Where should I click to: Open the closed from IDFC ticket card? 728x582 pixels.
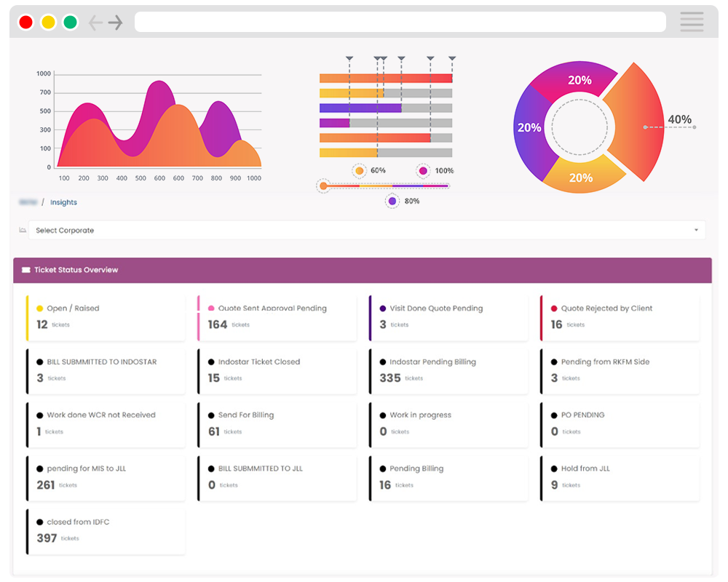(x=106, y=530)
